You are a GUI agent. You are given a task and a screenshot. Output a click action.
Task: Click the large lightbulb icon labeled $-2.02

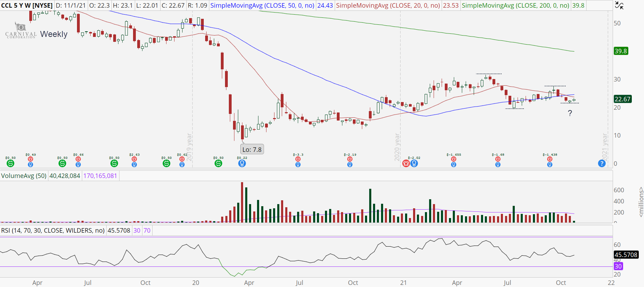[x=414, y=163]
